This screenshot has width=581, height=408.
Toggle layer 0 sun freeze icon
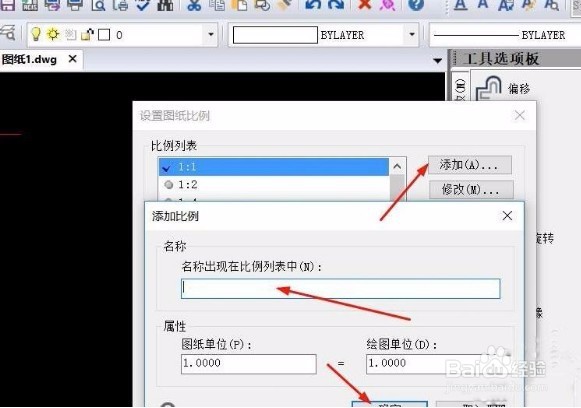53,34
